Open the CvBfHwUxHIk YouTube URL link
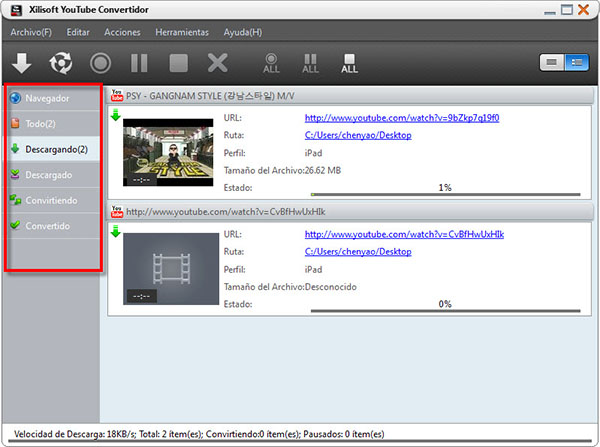The height and width of the screenshot is (447, 600). (404, 234)
